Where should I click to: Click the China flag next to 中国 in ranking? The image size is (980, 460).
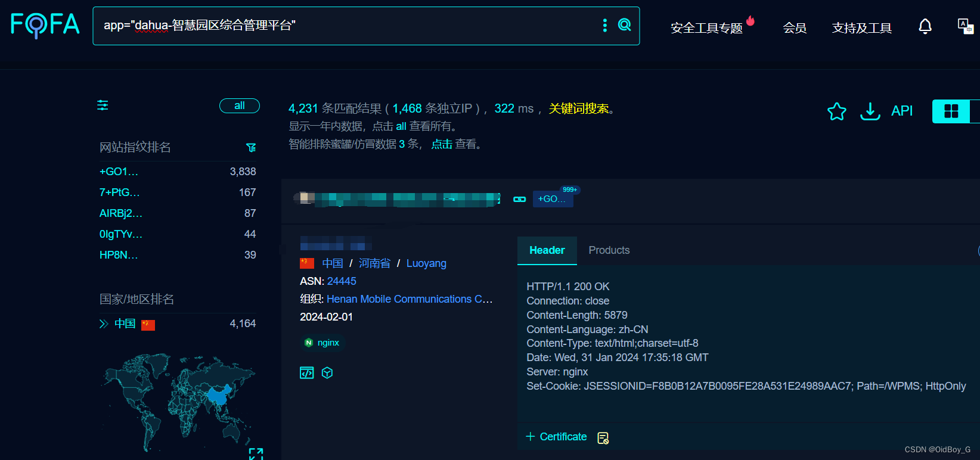point(148,325)
